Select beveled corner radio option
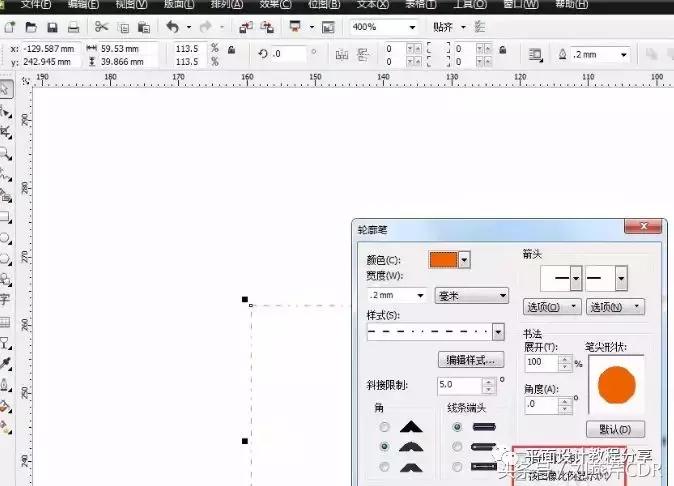 (384, 467)
